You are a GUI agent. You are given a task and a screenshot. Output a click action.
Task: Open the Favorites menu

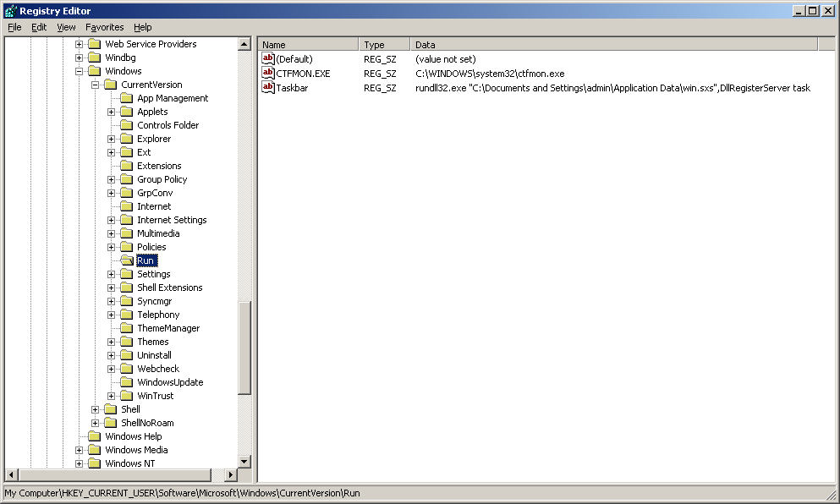pyautogui.click(x=104, y=27)
